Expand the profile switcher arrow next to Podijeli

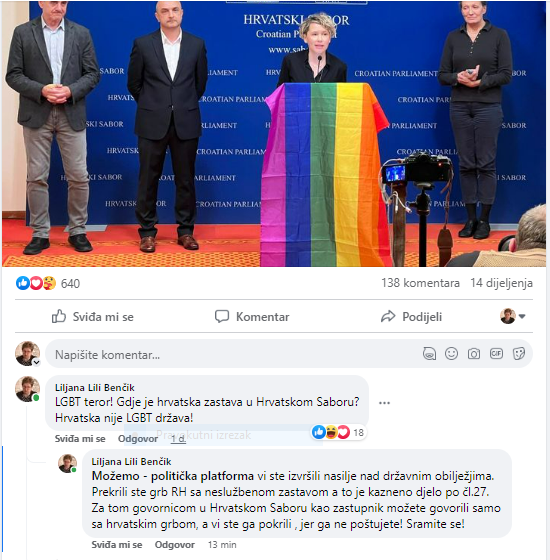[522, 316]
